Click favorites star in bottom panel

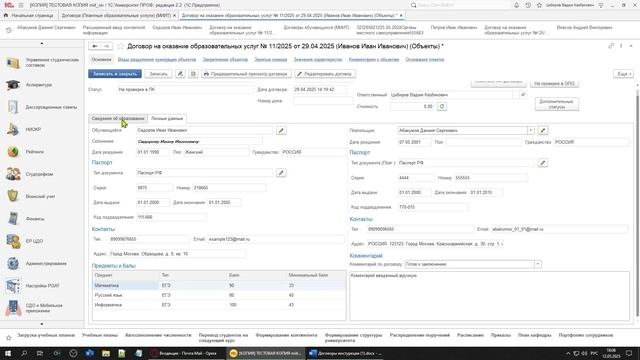tap(9, 338)
